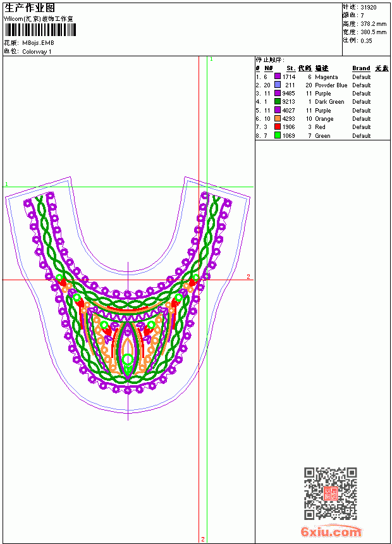Click the stitch count 1069
The height and width of the screenshot is (544, 392).
click(288, 136)
